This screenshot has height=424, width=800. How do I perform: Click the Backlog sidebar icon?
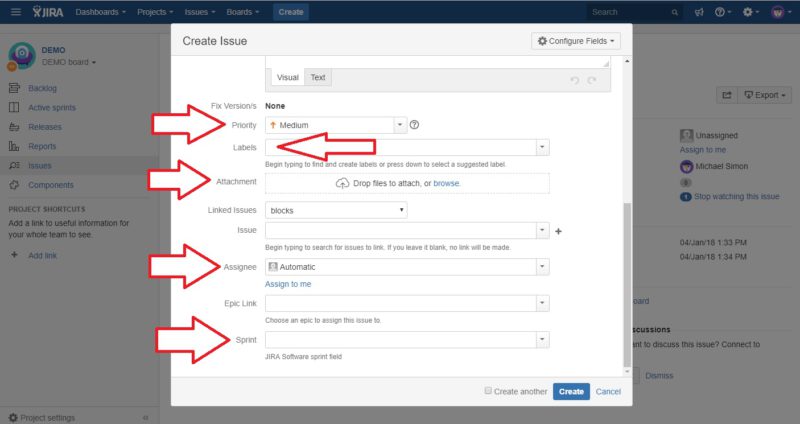click(14, 88)
